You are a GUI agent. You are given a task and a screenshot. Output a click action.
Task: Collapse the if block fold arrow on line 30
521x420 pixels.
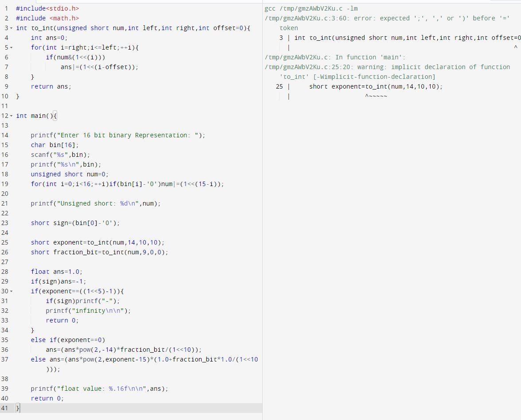click(x=12, y=292)
